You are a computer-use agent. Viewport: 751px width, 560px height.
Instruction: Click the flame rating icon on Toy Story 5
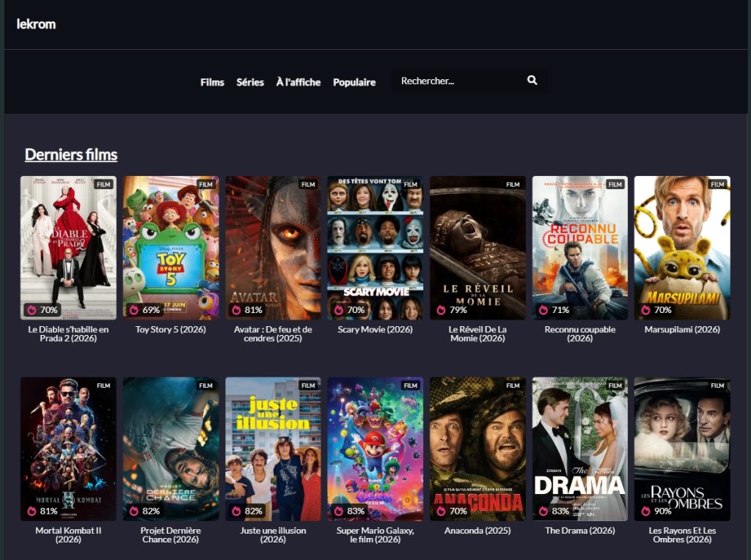134,309
